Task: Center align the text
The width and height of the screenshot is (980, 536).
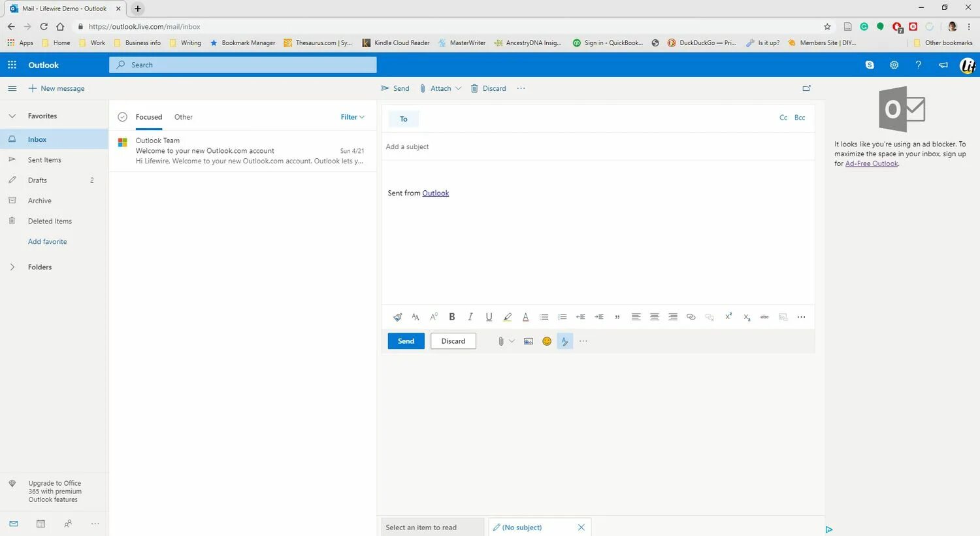Action: (x=654, y=317)
